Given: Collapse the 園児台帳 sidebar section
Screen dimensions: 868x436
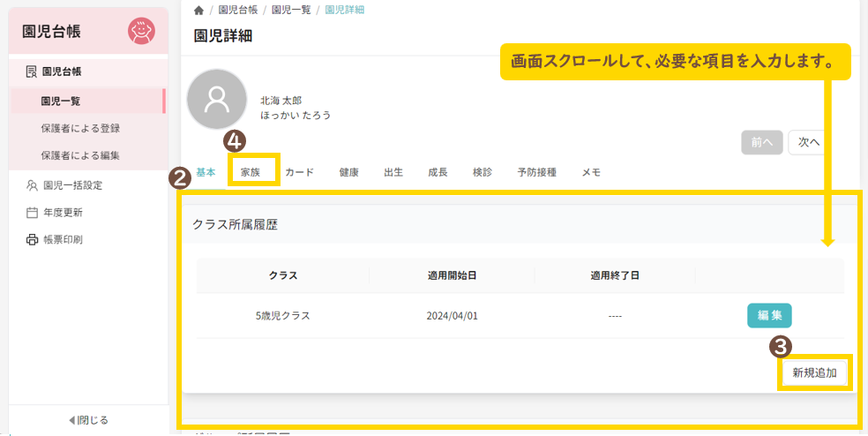Looking at the screenshot, I should tap(61, 71).
